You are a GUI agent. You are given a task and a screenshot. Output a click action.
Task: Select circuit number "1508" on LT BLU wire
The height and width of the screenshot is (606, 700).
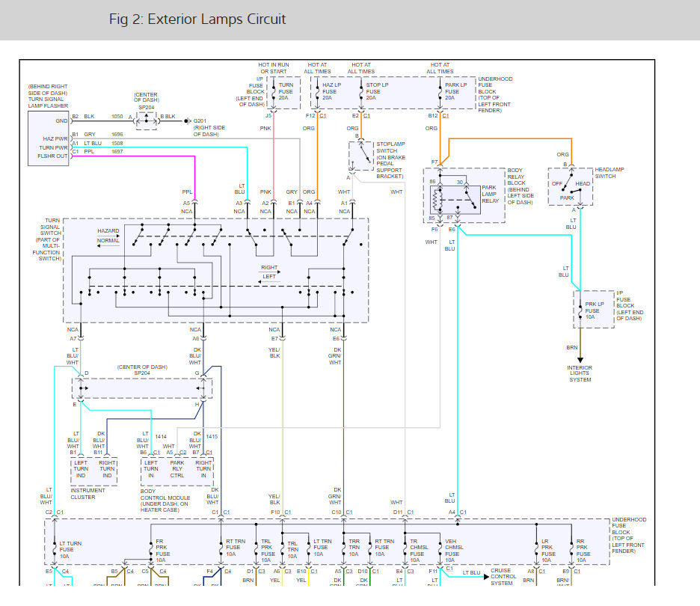click(x=117, y=144)
